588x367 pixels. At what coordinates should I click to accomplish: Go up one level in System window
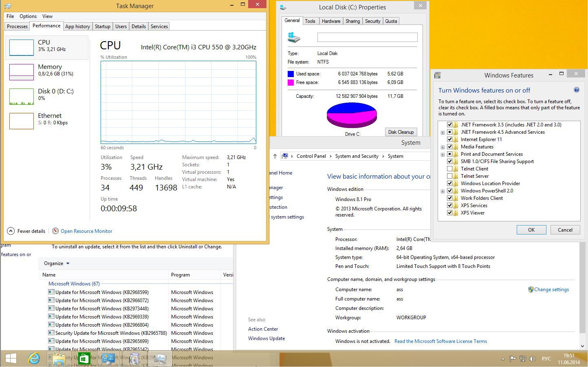(275, 156)
